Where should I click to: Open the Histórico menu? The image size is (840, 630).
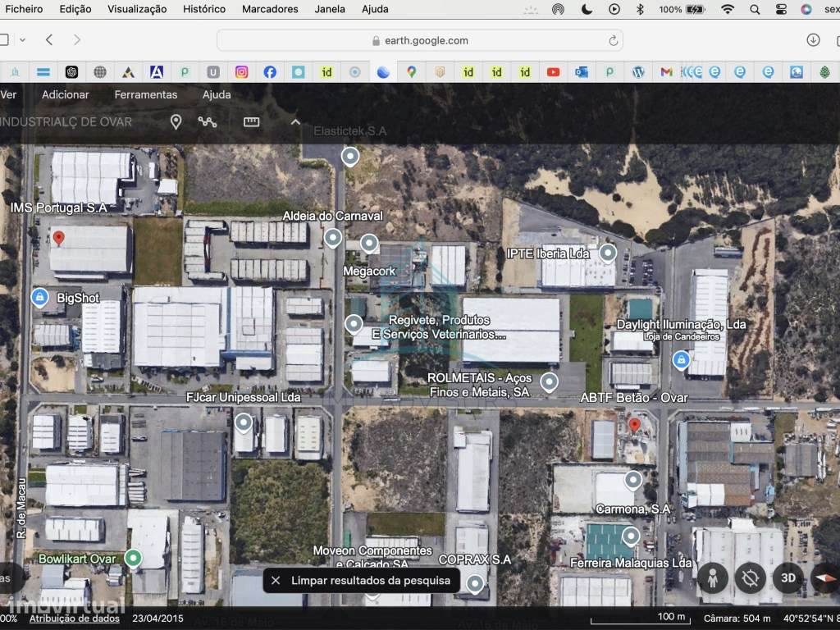point(204,9)
